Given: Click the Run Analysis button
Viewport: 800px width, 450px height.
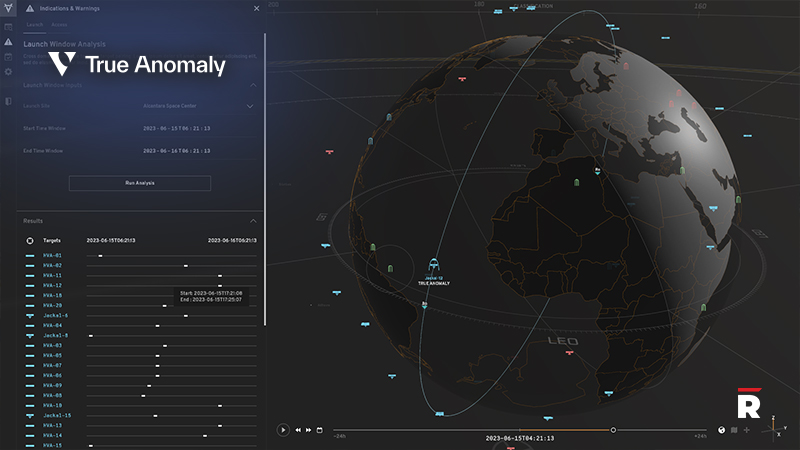Looking at the screenshot, I should coord(140,183).
